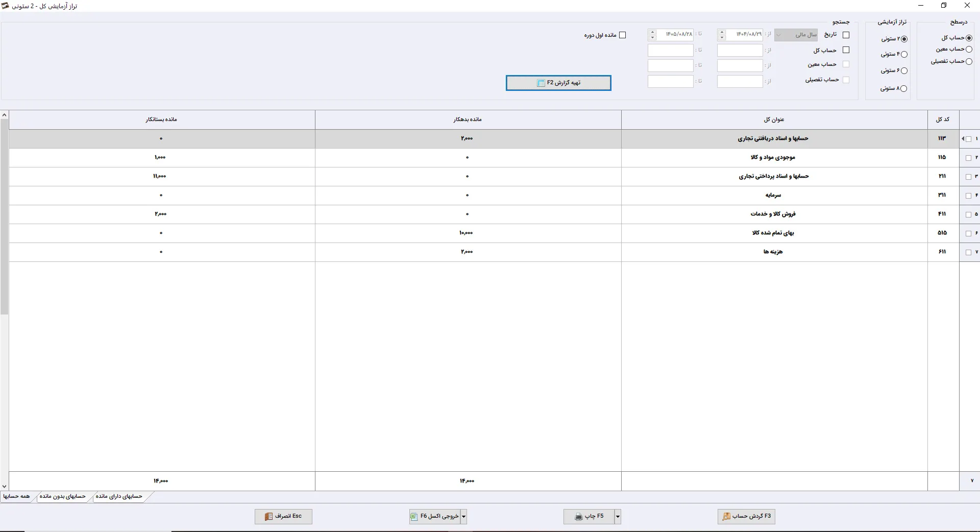Click the تهیه گزارش F2 report button
980x532 pixels.
click(x=558, y=83)
